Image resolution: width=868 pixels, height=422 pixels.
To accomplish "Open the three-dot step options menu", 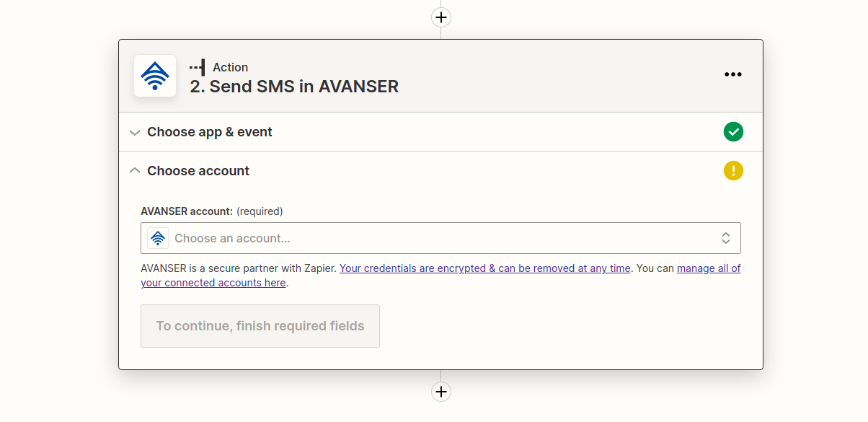I will point(732,74).
